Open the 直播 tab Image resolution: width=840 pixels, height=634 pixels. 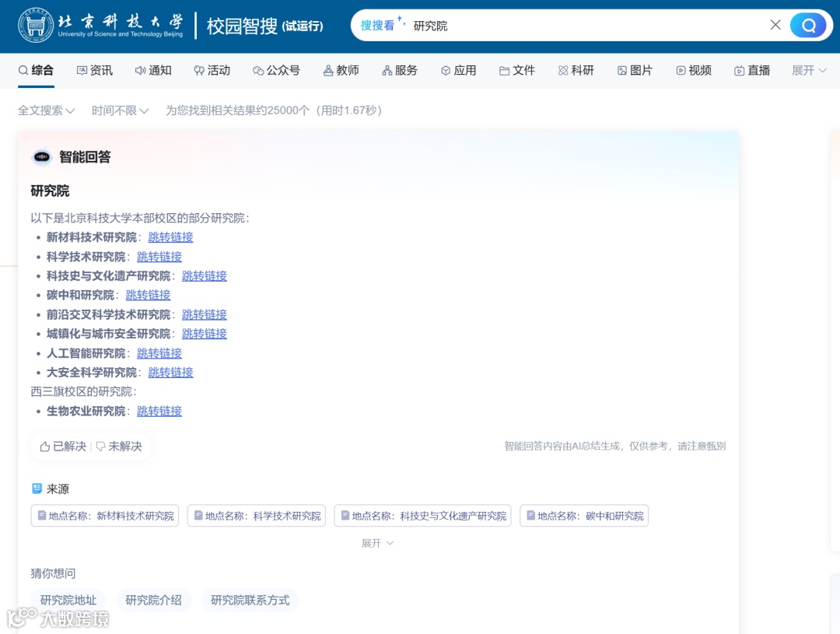click(752, 70)
